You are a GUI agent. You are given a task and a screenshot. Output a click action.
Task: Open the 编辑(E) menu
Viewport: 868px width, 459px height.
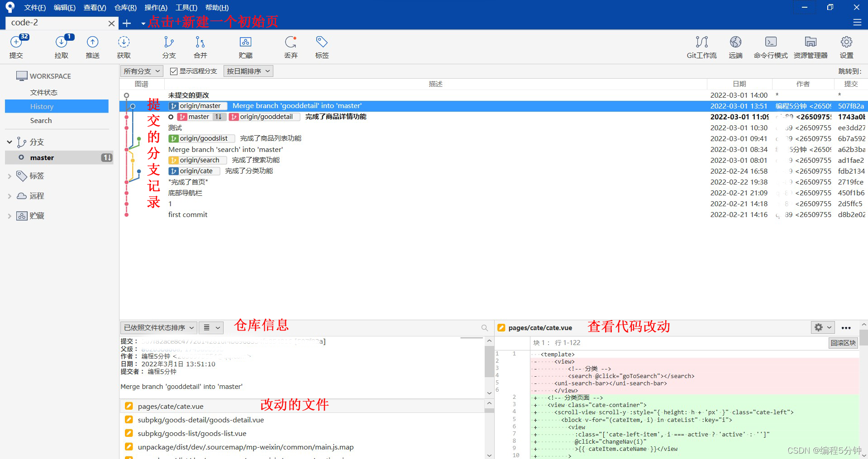point(64,8)
